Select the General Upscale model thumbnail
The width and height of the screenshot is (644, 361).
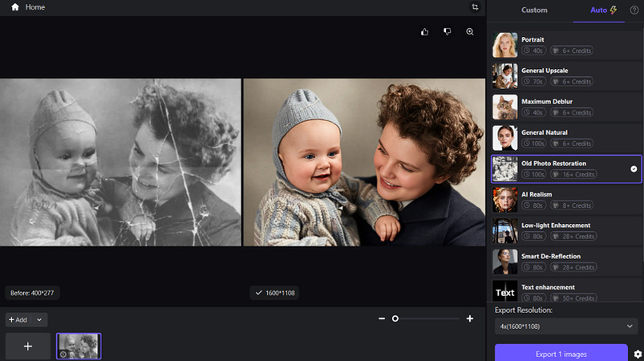(x=504, y=76)
